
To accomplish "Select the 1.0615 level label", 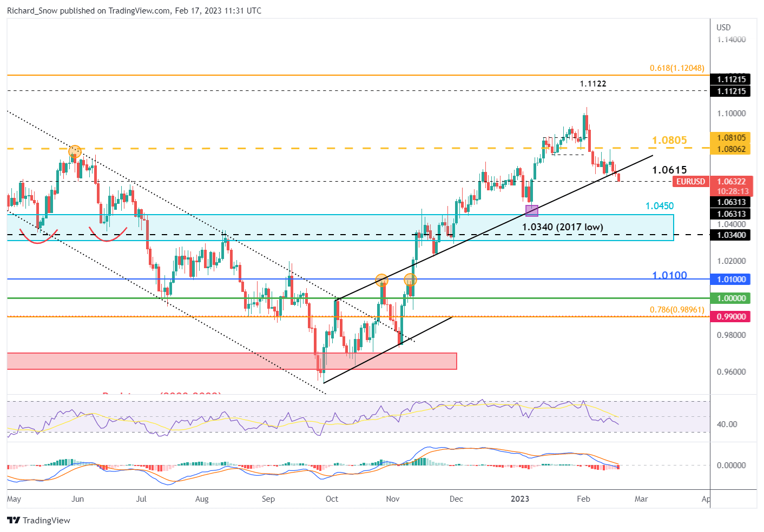I will pyautogui.click(x=669, y=170).
